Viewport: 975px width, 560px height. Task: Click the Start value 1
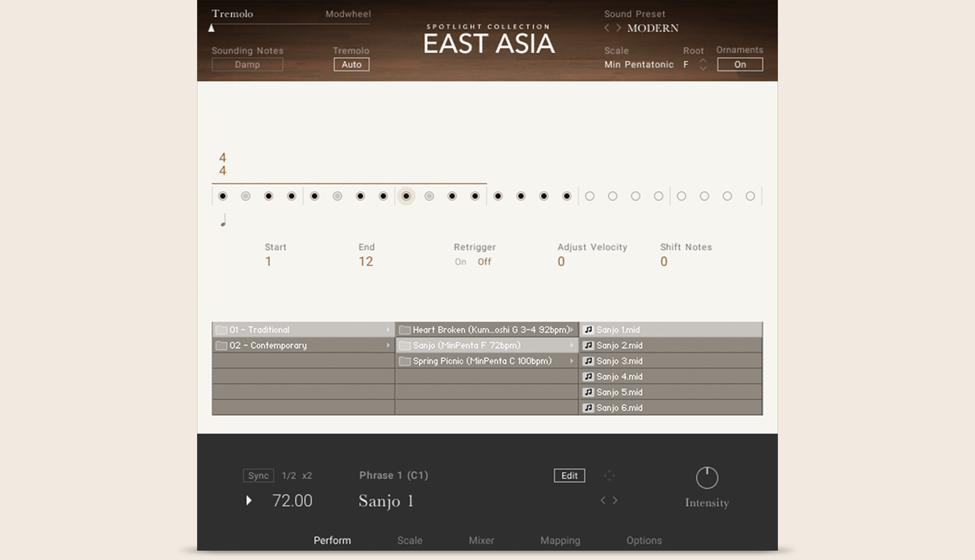coord(268,262)
